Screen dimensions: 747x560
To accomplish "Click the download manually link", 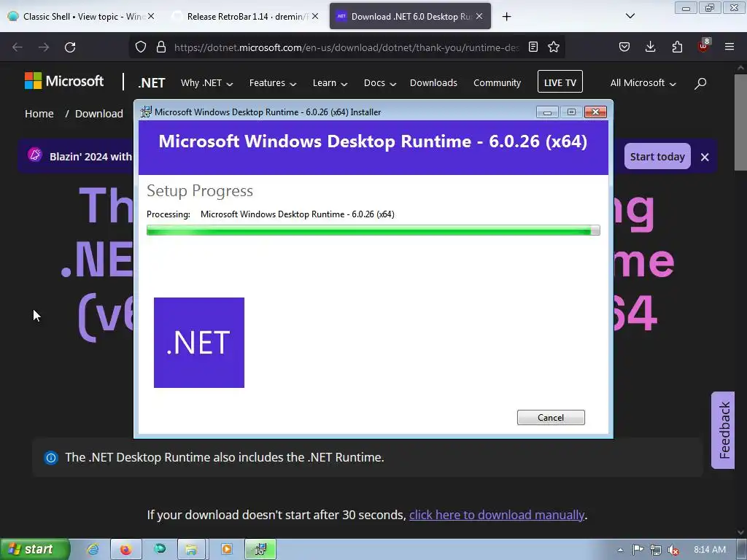I will point(496,515).
